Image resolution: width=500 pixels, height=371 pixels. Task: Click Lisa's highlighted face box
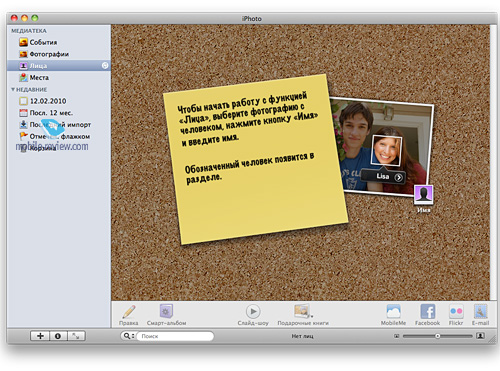[386, 150]
